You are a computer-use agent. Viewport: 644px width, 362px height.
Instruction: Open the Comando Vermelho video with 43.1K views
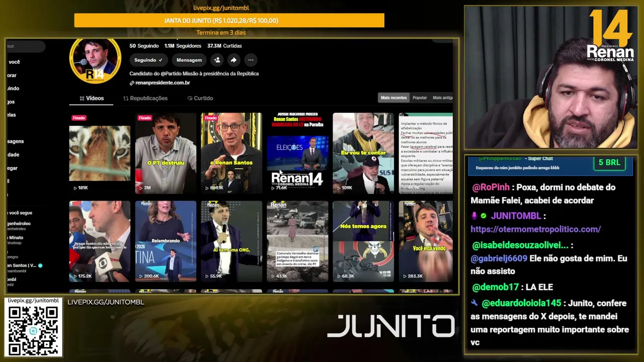pyautogui.click(x=297, y=241)
